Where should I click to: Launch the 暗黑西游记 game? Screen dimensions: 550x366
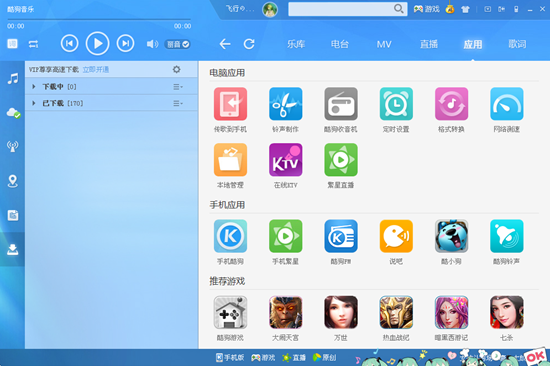tap(451, 312)
